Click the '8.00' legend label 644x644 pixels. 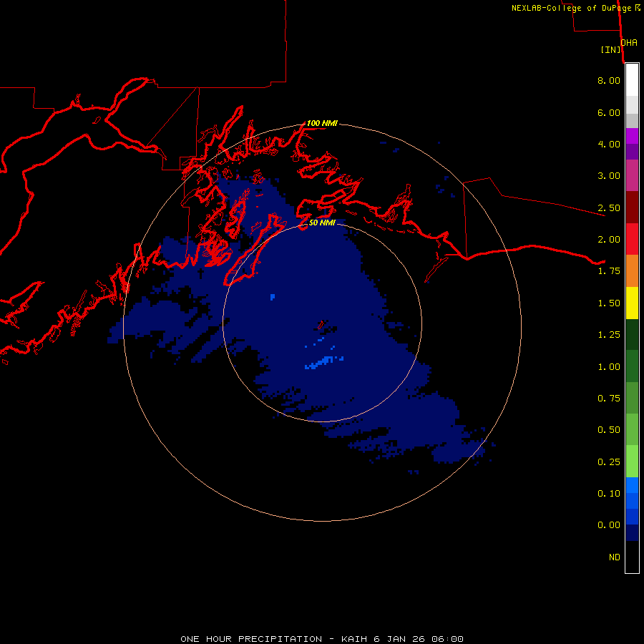coord(609,80)
